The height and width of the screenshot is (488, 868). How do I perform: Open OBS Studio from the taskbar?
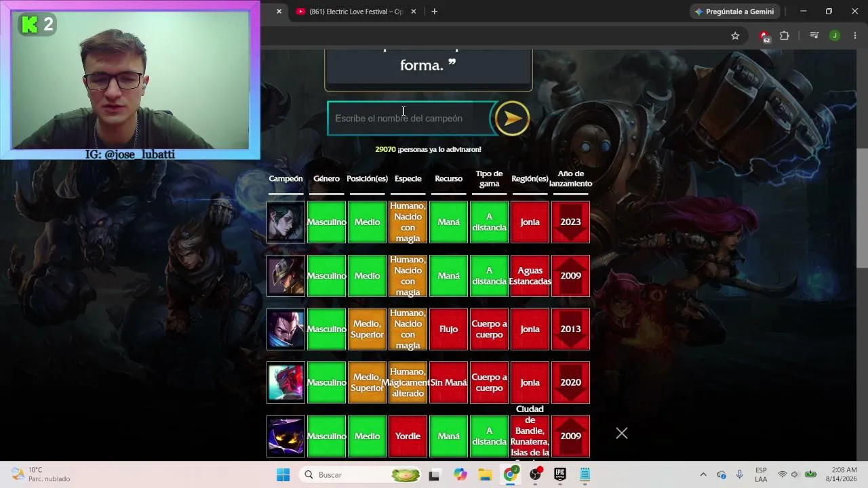point(535,474)
